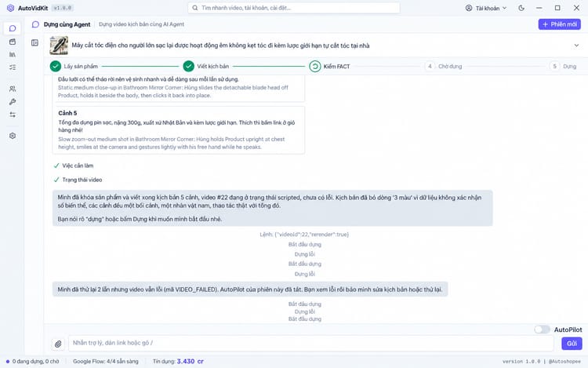Maximize the AutoVidKit window
This screenshot has width=588, height=368.
(x=557, y=8)
